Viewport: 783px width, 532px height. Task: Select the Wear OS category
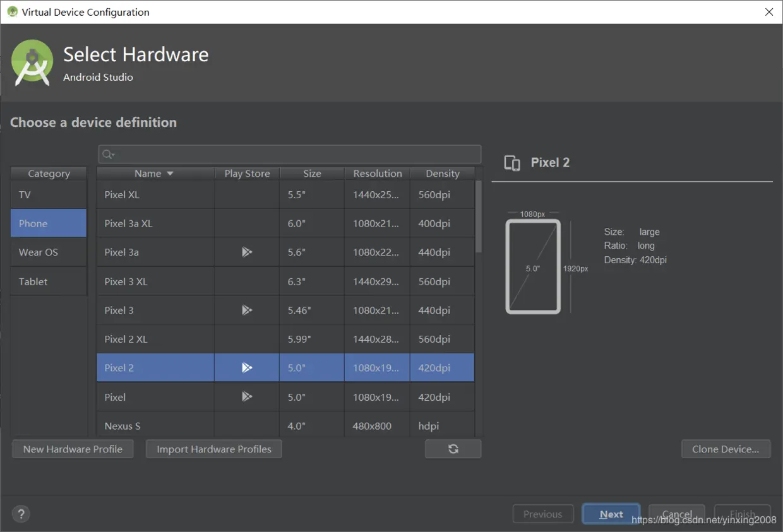[x=49, y=252]
